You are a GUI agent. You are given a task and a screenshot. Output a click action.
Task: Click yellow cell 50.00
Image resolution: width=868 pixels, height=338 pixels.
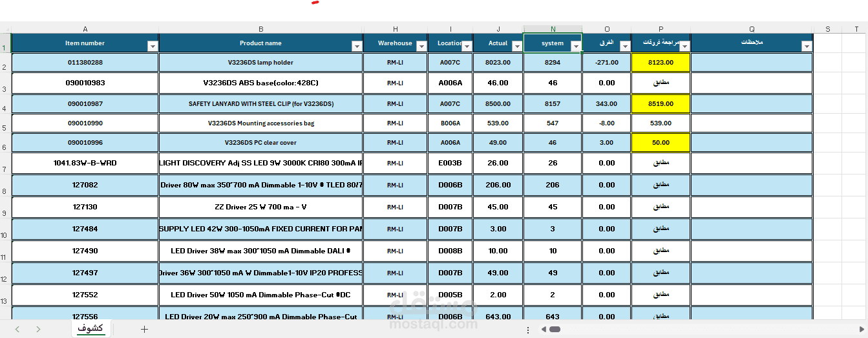pos(661,142)
